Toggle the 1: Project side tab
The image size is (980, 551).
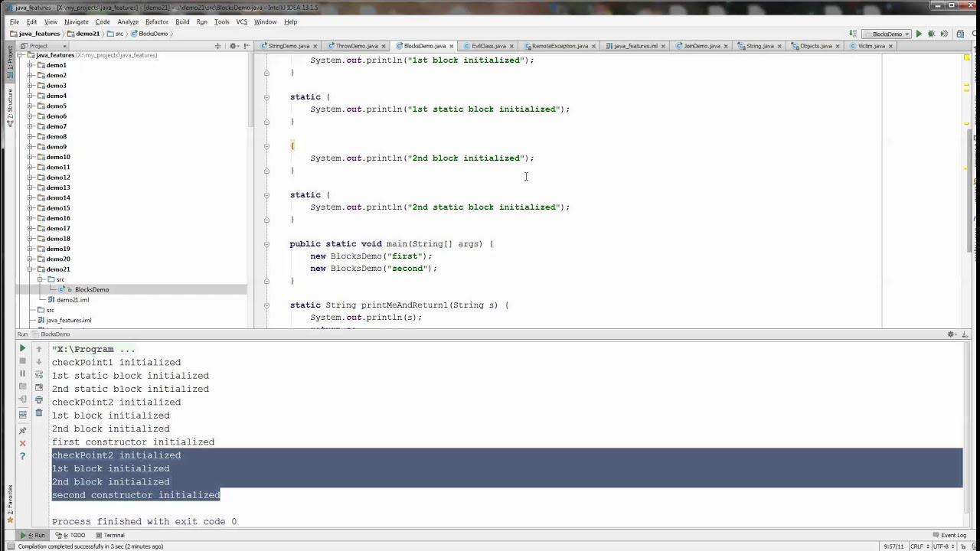tap(10, 63)
